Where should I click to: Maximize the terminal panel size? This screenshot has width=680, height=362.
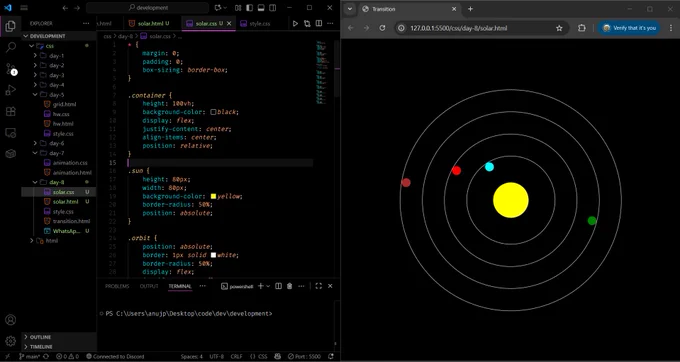pos(318,286)
